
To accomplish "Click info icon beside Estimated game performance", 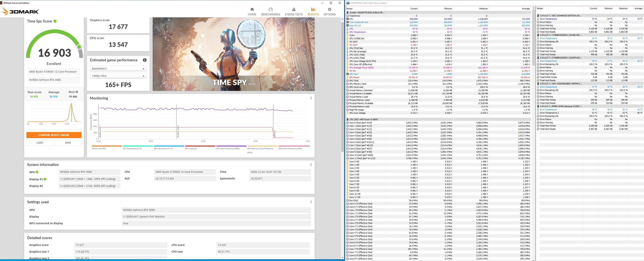I will (x=145, y=60).
